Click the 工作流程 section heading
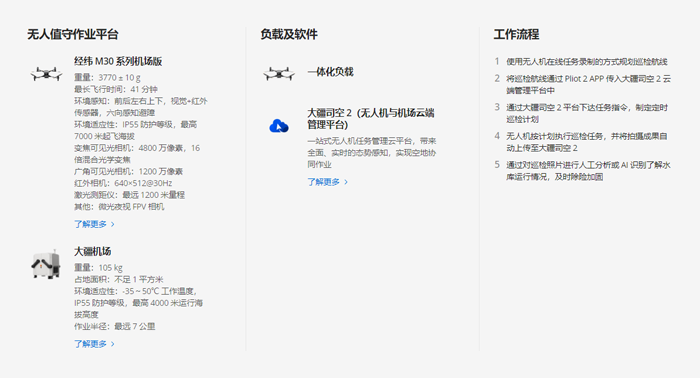The width and height of the screenshot is (700, 378). (517, 34)
